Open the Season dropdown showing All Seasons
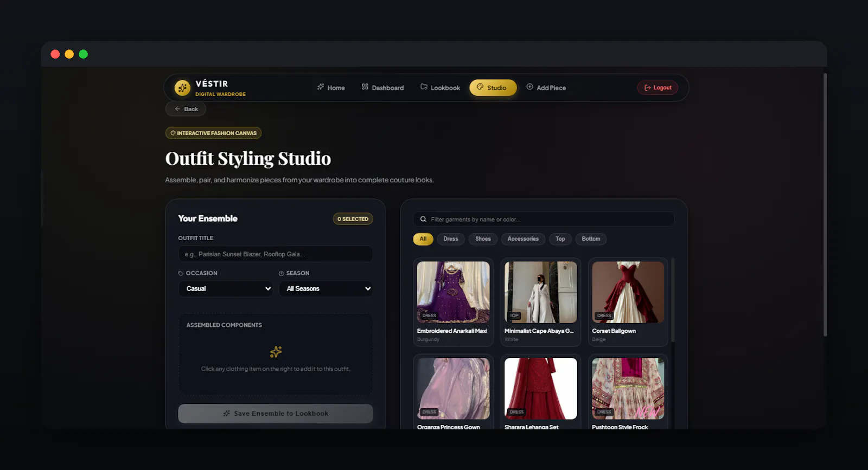 tap(326, 289)
